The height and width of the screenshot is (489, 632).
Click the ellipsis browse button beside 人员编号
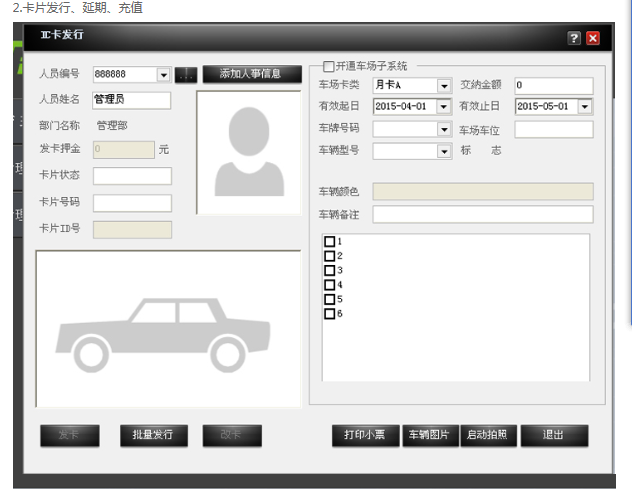click(185, 74)
